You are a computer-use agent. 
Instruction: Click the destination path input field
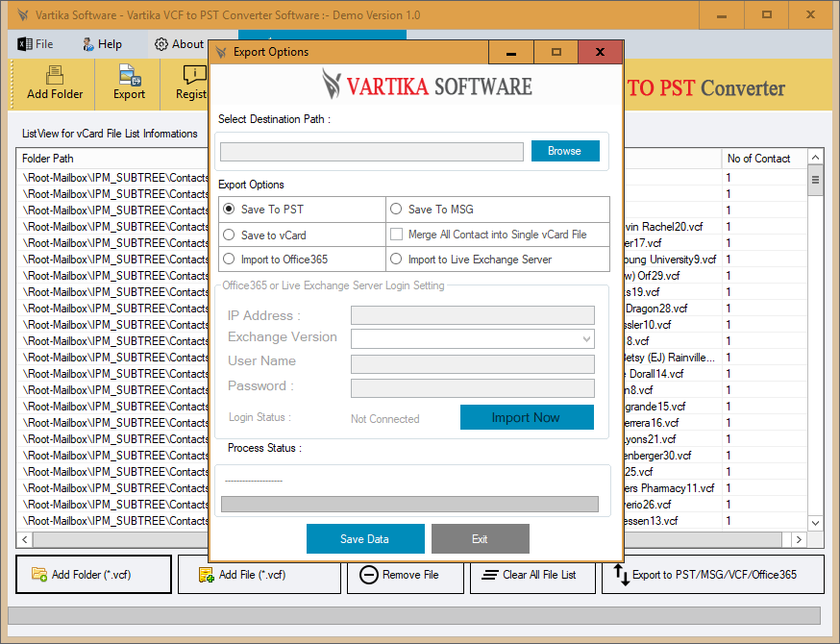(x=372, y=152)
